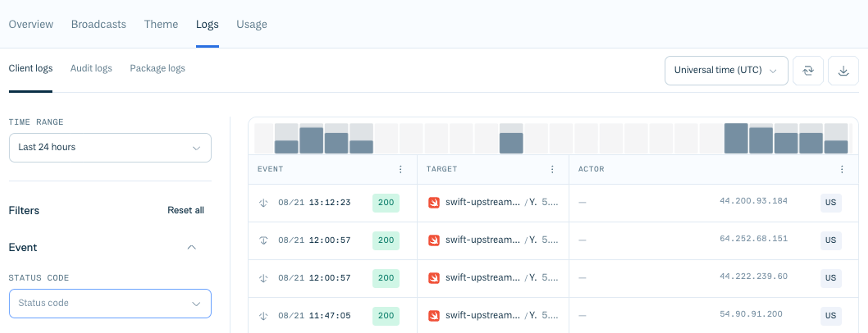Click the download logs icon button
This screenshot has height=333, width=868.
843,70
